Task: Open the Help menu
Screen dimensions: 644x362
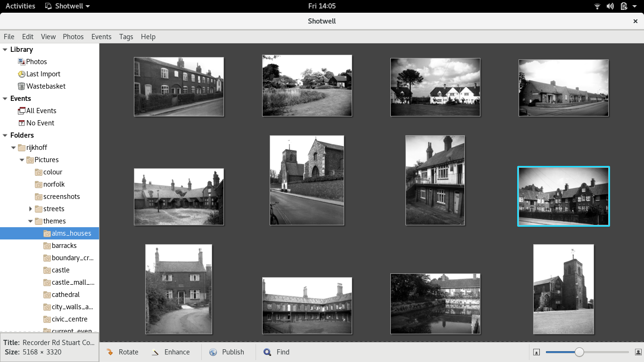Action: click(148, 36)
